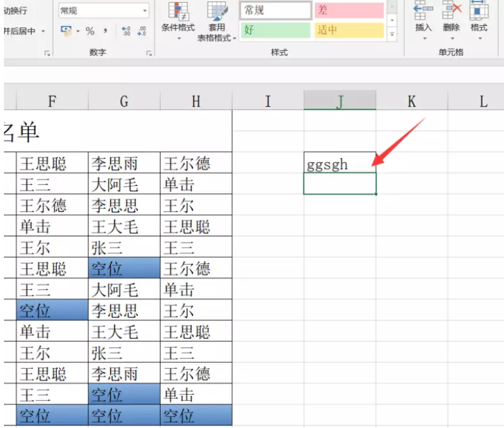Open number format dialog launcher
This screenshot has width=504, height=428.
tap(149, 53)
